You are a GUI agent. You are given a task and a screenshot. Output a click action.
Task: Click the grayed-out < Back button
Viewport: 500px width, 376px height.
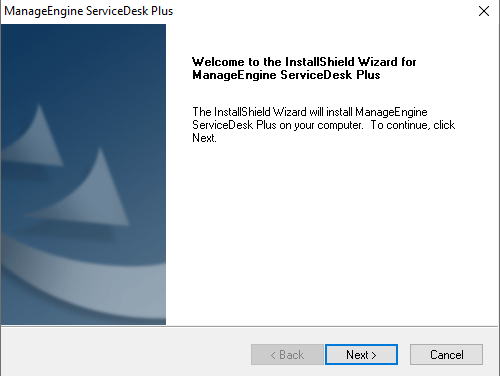(x=287, y=354)
